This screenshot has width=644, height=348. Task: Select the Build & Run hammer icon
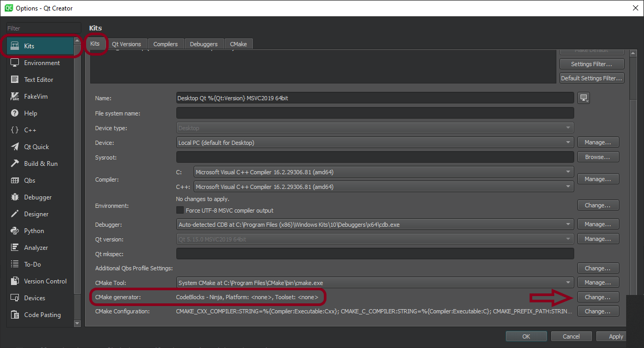pyautogui.click(x=15, y=164)
